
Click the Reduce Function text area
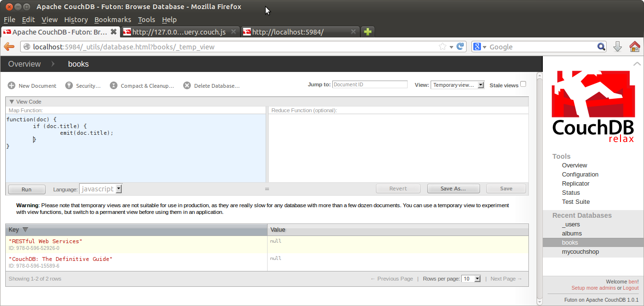point(398,148)
